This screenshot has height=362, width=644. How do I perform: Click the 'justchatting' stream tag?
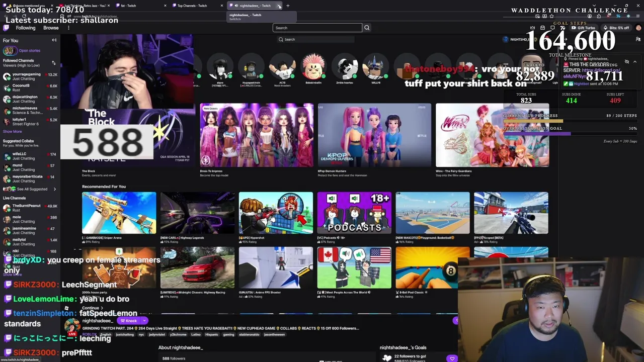pos(125,334)
